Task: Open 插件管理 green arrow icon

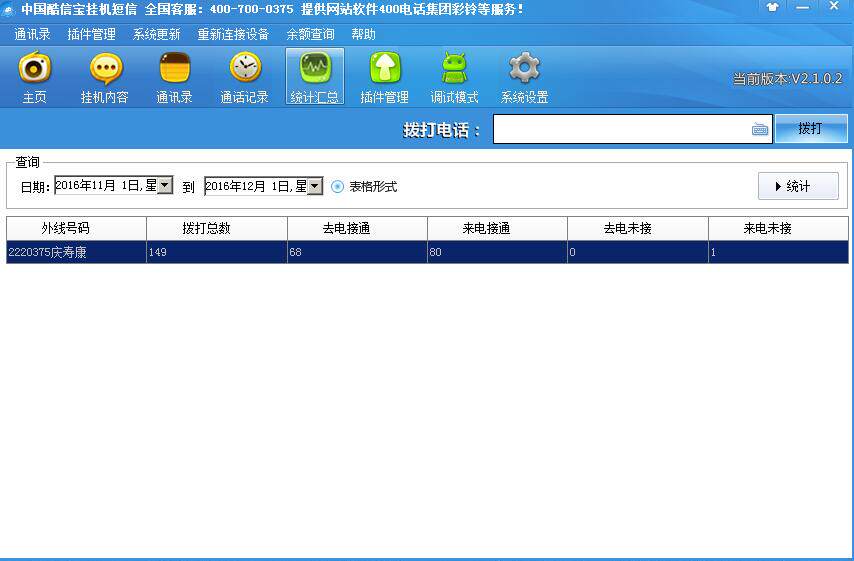Action: click(x=384, y=77)
